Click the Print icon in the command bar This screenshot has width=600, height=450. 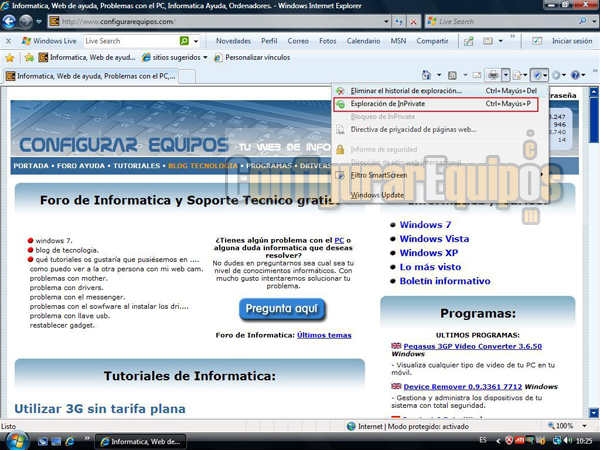[x=493, y=75]
